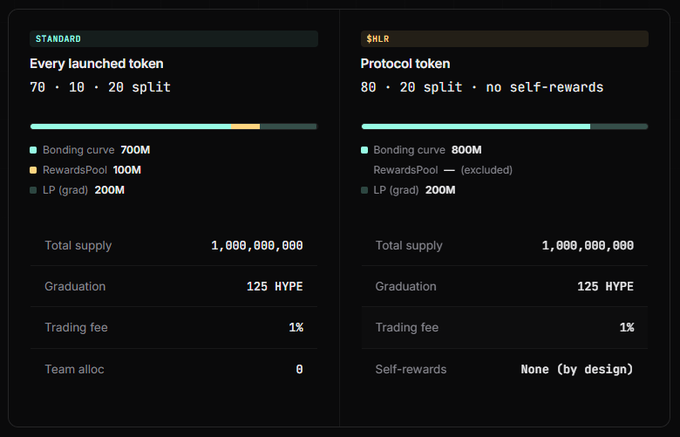The width and height of the screenshot is (680, 437).
Task: Click the '70 · 10 · 20 split' text
Action: 100,87
